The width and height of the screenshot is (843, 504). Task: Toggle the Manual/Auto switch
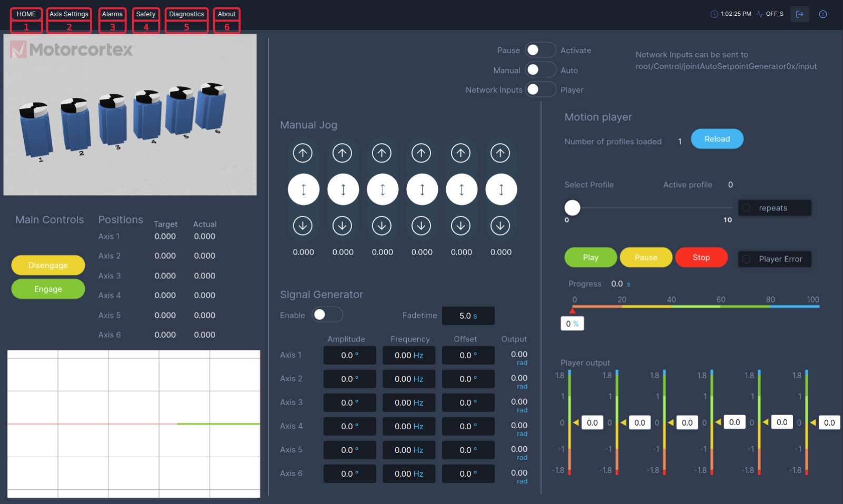tap(540, 69)
